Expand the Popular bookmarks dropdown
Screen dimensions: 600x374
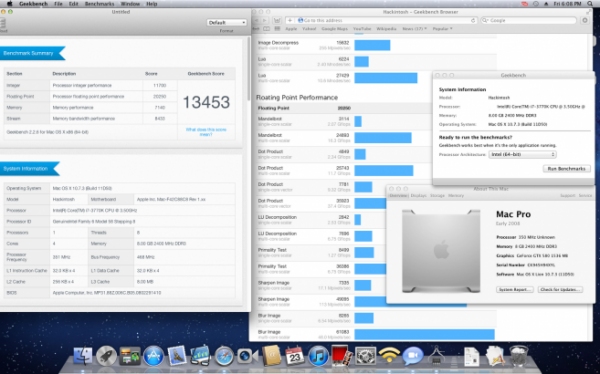click(442, 29)
